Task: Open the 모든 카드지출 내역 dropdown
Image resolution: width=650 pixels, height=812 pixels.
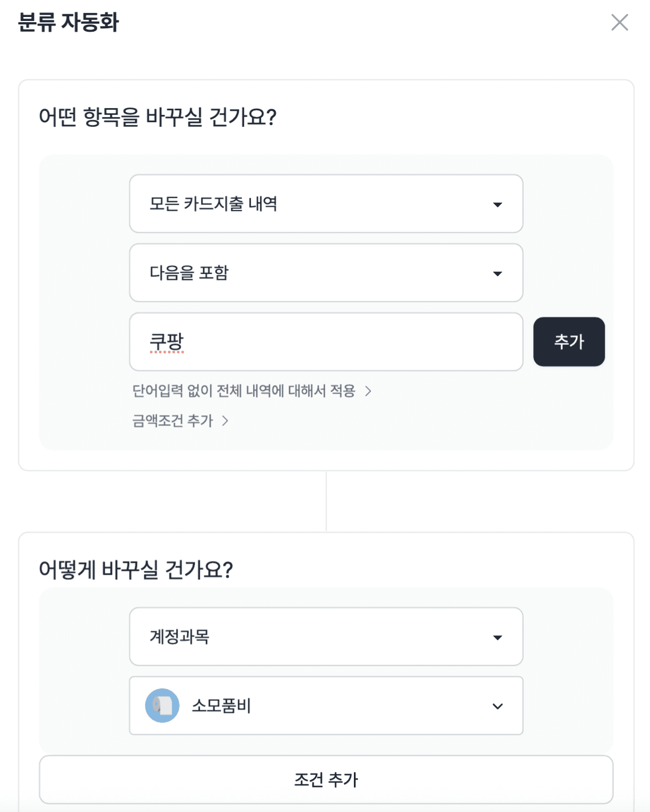Action: [x=326, y=204]
